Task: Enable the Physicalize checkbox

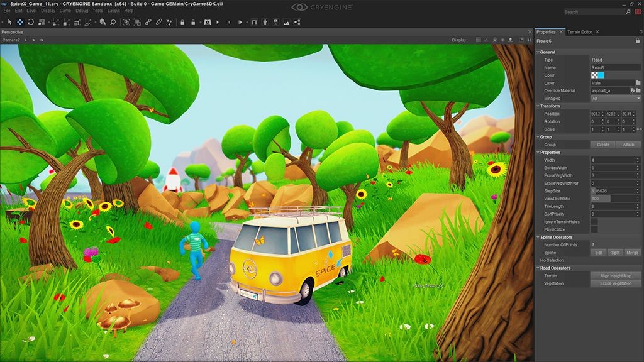Action: [x=594, y=229]
